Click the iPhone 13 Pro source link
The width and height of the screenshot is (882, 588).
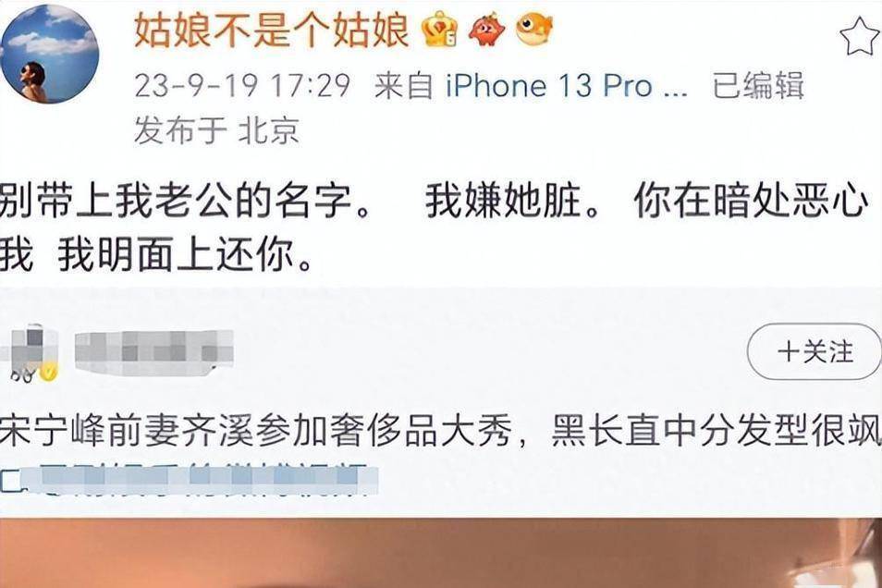click(567, 86)
